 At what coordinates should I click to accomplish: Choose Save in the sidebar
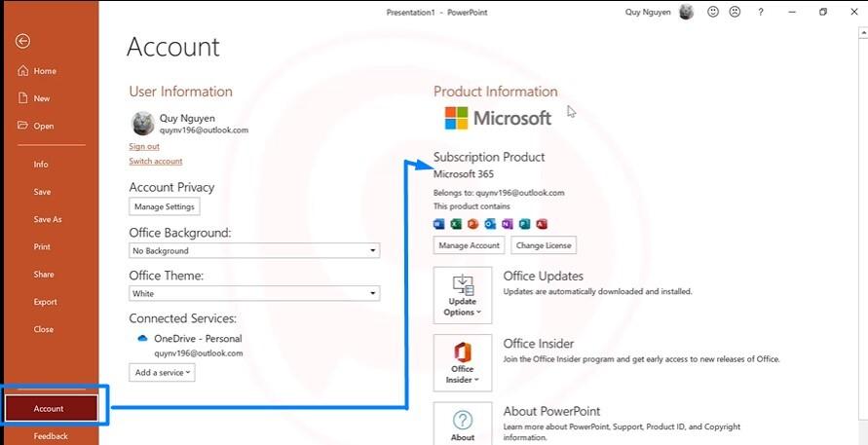(x=42, y=192)
